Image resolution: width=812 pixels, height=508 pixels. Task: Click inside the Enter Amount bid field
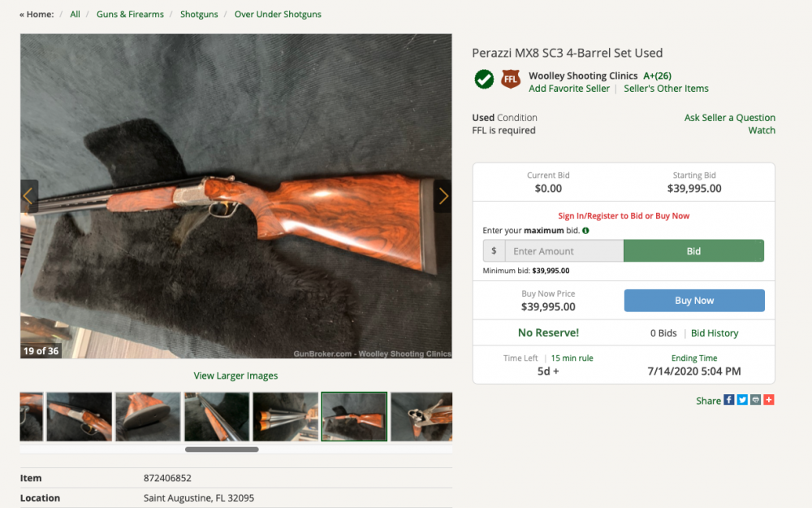(x=564, y=251)
